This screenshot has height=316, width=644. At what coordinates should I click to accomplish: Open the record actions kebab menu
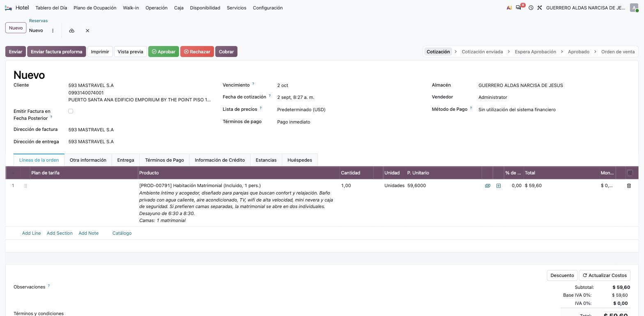click(x=53, y=31)
